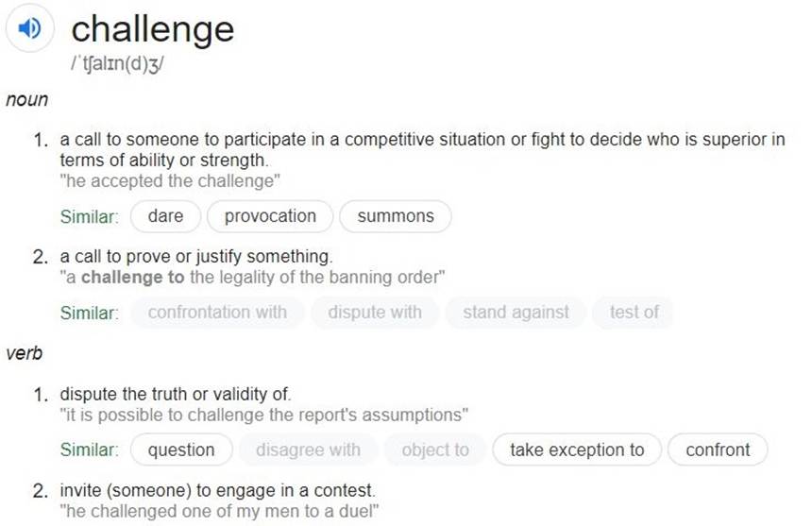Click the 'disagree with' chip

click(x=308, y=450)
